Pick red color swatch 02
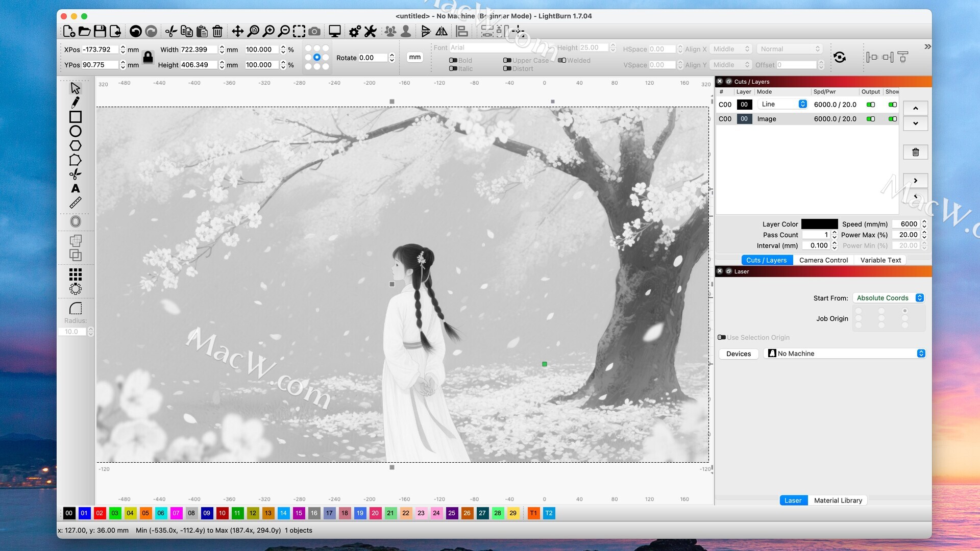 [x=100, y=513]
